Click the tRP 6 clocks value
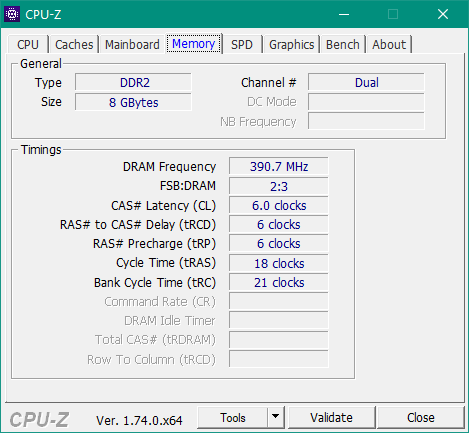The width and height of the screenshot is (469, 433). click(x=279, y=243)
